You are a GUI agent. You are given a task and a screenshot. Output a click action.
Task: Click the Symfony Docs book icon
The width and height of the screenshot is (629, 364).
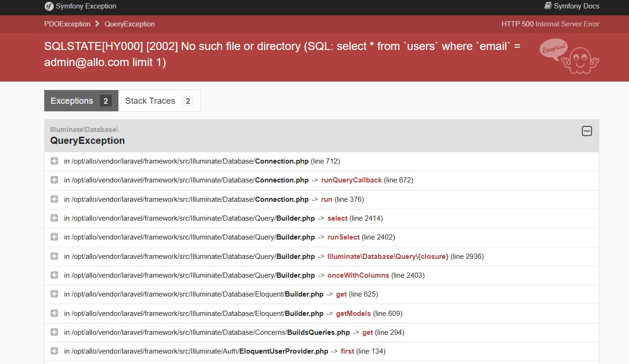tap(548, 6)
